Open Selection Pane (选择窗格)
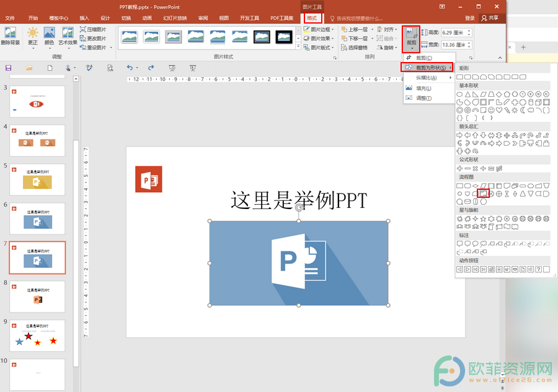The image size is (558, 392). click(355, 47)
